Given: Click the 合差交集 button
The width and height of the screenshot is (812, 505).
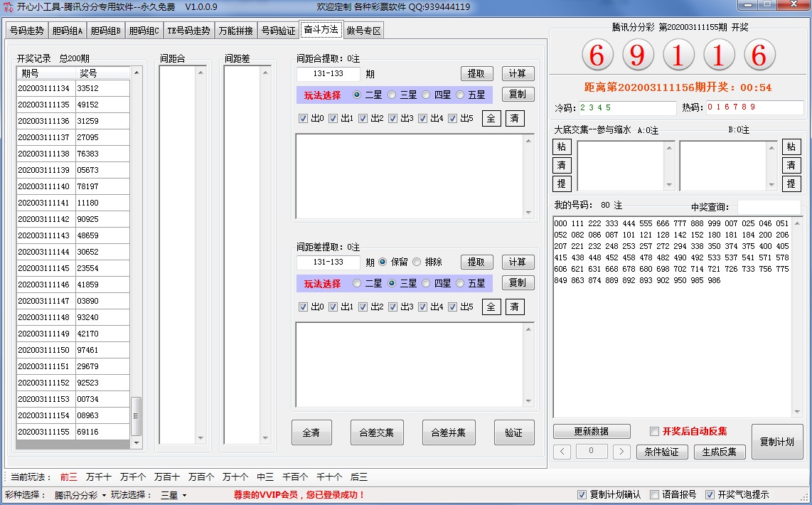Looking at the screenshot, I should [377, 432].
